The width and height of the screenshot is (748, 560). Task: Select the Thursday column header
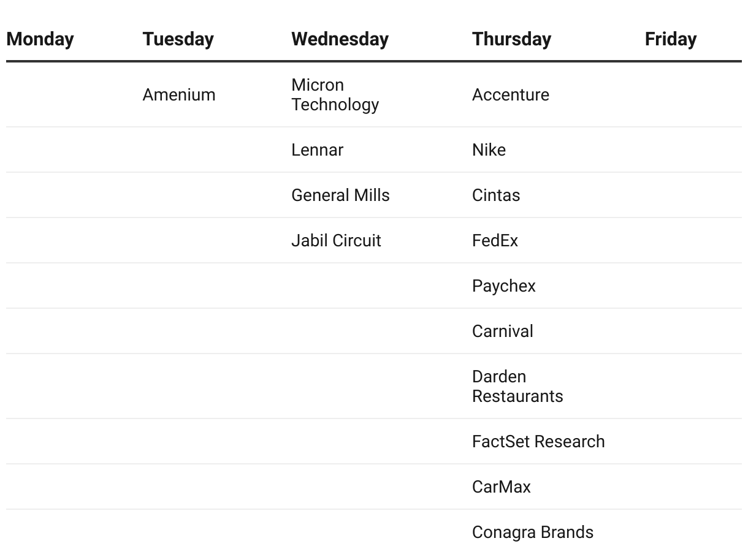pos(511,39)
